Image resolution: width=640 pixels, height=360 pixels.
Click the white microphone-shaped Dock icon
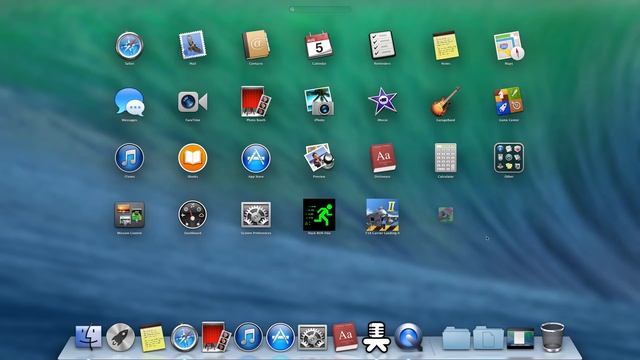pos(377,338)
